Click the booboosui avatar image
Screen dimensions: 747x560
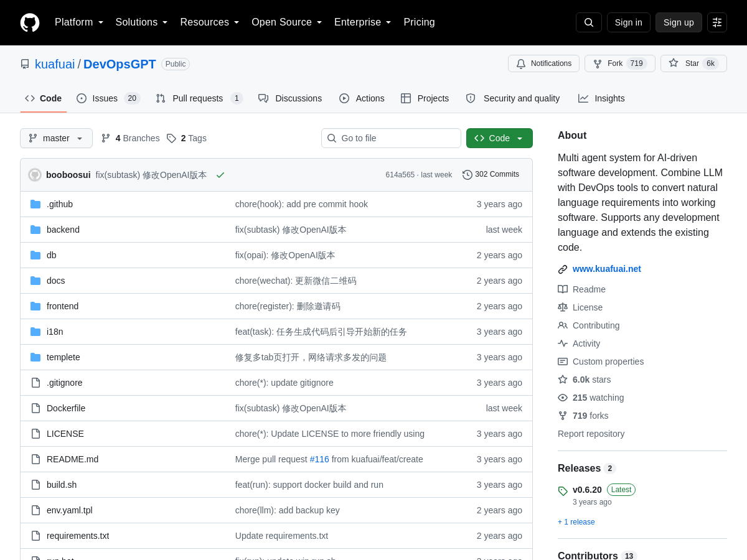pyautogui.click(x=35, y=175)
